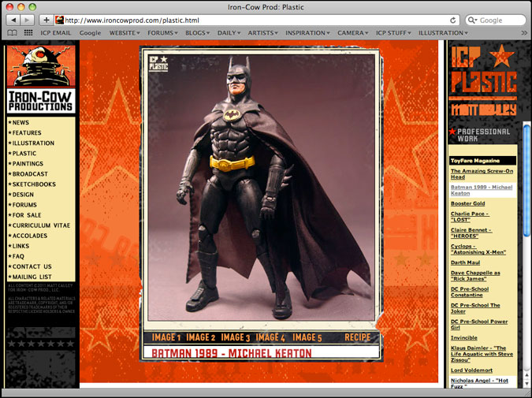Open MAILING LIST in the sidebar

(x=32, y=277)
